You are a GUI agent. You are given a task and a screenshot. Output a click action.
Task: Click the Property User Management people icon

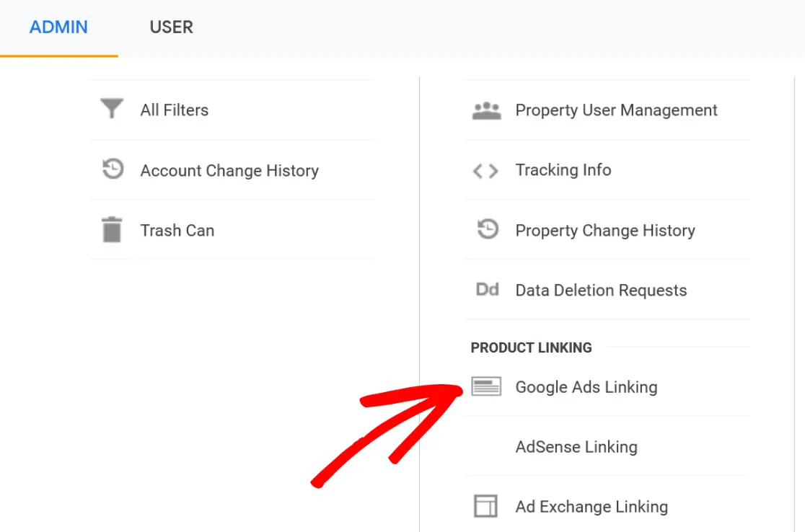[486, 110]
